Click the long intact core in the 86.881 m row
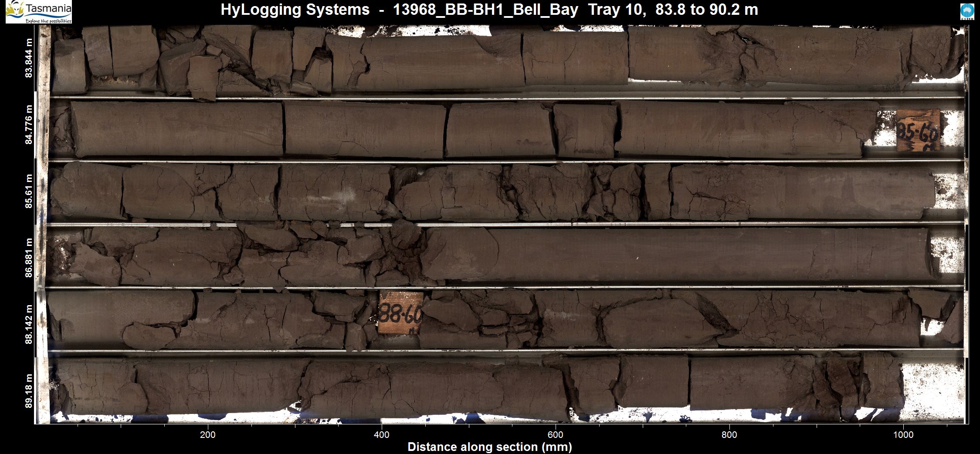The width and height of the screenshot is (980, 454). (675, 255)
